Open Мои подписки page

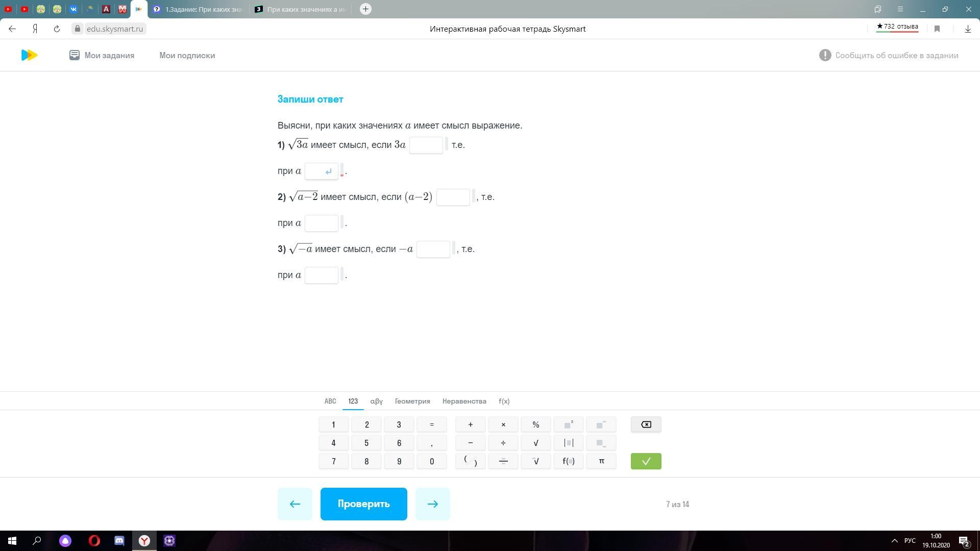coord(187,55)
